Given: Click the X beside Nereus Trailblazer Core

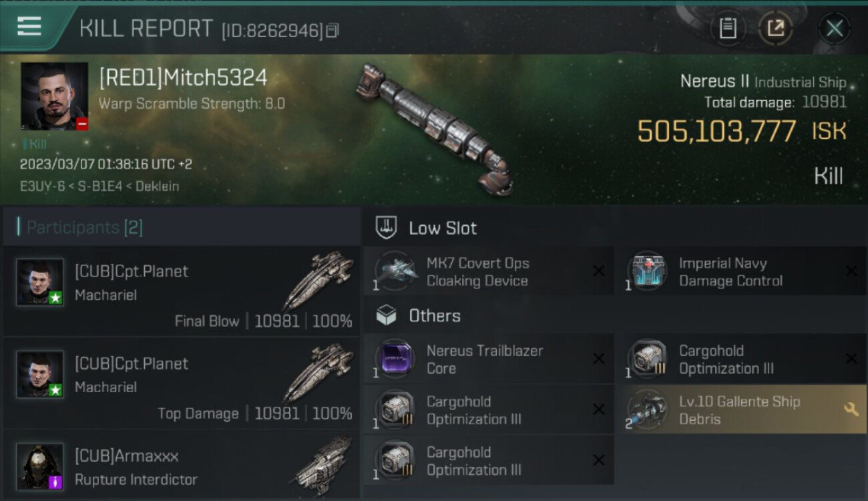Looking at the screenshot, I should [599, 359].
